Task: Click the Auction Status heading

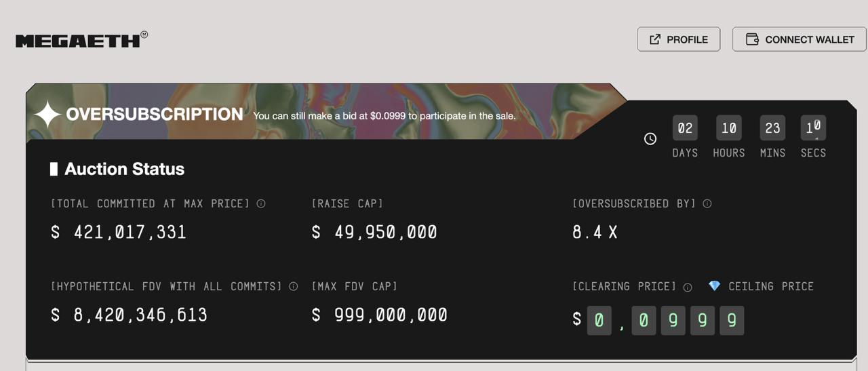Action: coord(124,169)
